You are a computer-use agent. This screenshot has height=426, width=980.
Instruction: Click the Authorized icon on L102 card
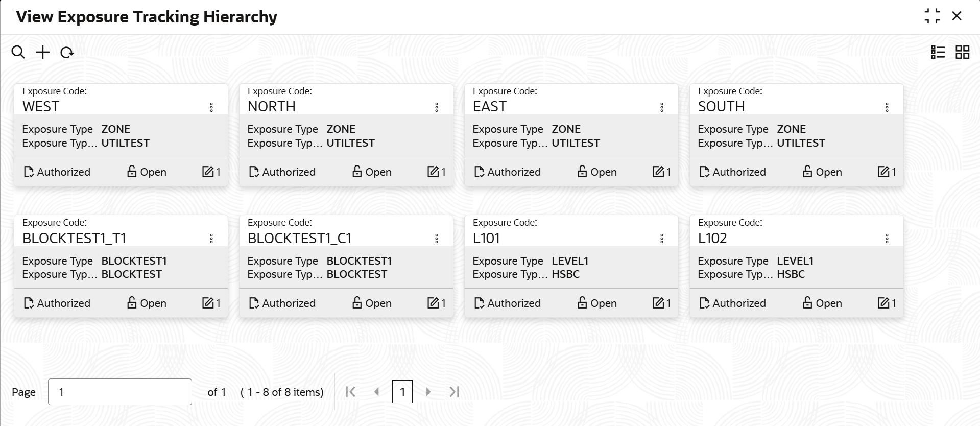coord(705,303)
